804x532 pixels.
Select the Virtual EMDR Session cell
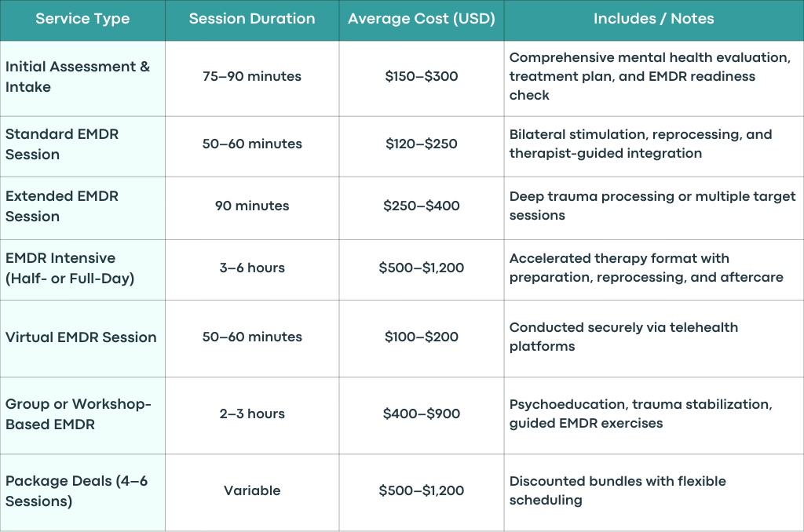coord(81,337)
